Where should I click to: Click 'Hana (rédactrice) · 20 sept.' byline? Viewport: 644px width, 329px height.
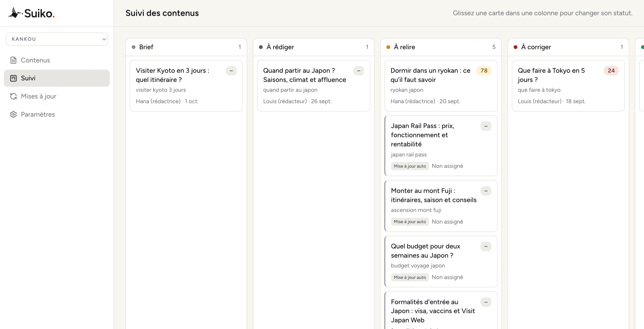(x=425, y=101)
